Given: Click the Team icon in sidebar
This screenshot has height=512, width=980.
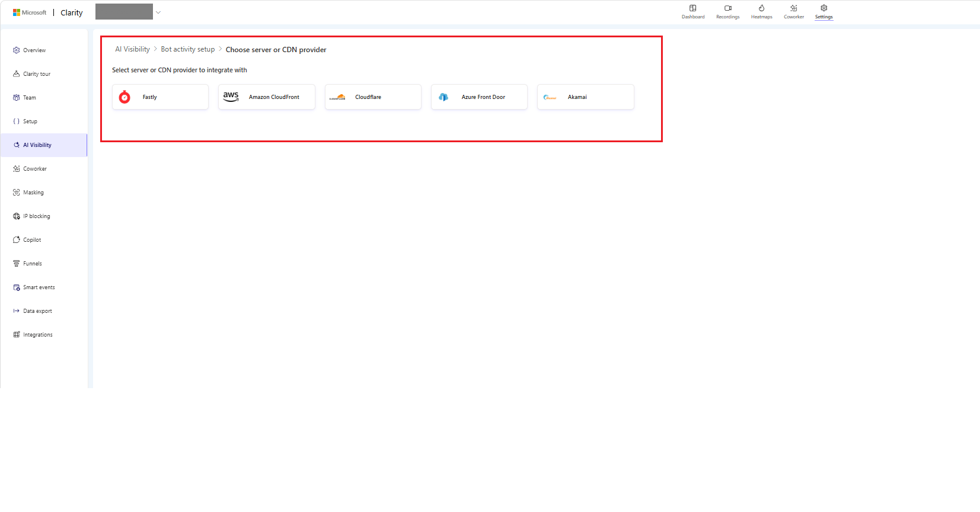Looking at the screenshot, I should click(x=17, y=98).
